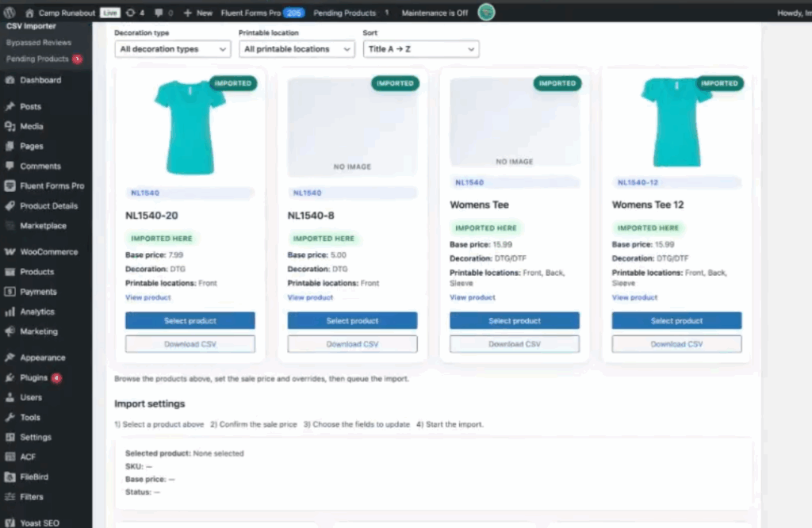812x528 pixels.
Task: Select product NL1540-20
Action: 190,321
